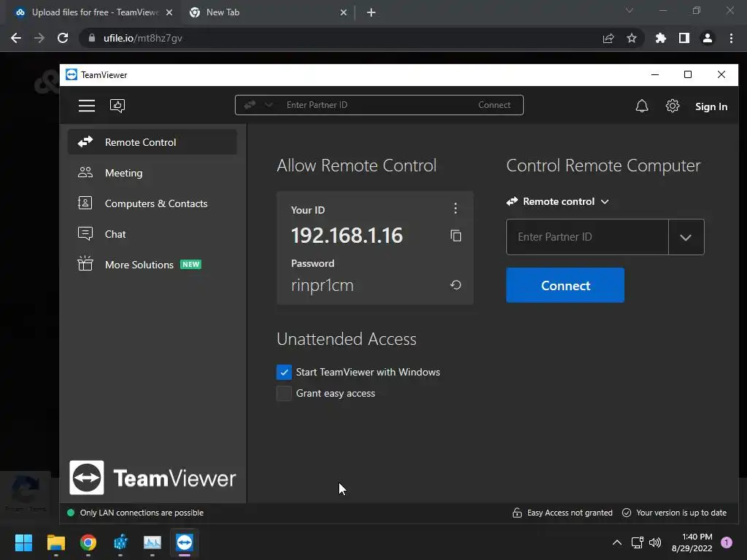Open the feedback icon beside the menu
Viewport: 747px width, 560px height.
pyautogui.click(x=117, y=105)
